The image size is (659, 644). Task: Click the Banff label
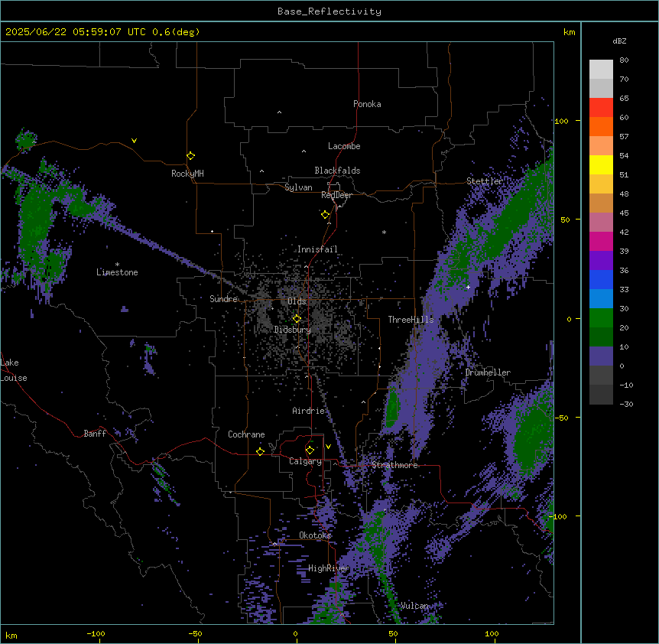95,434
